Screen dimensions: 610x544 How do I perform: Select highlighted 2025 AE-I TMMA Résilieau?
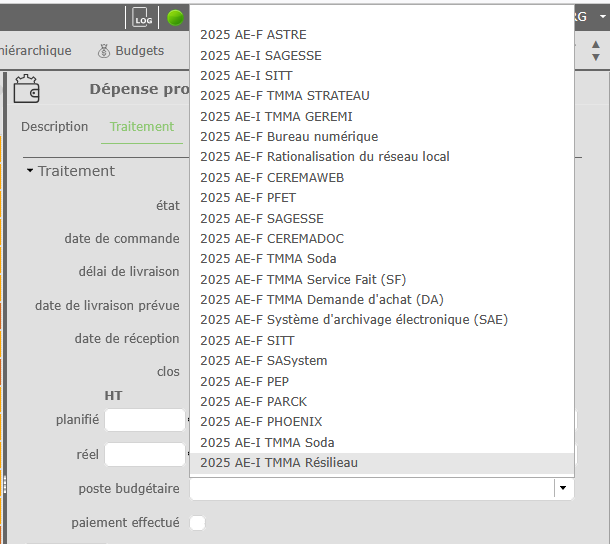(x=382, y=463)
